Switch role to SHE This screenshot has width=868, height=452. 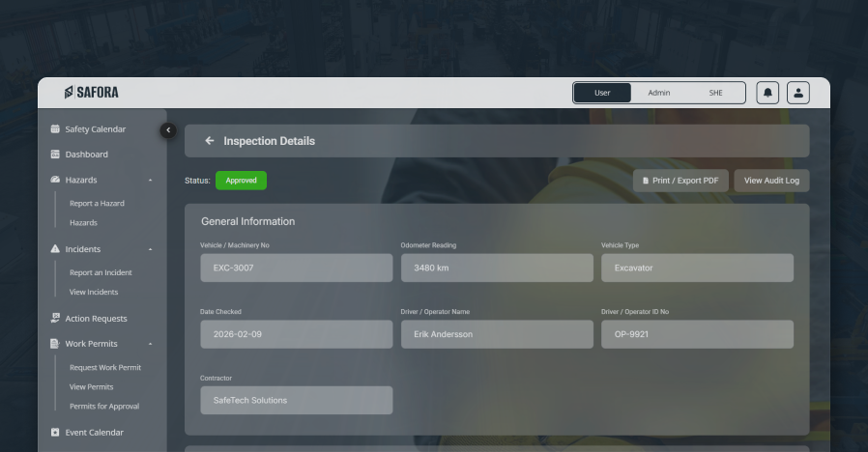[715, 93]
